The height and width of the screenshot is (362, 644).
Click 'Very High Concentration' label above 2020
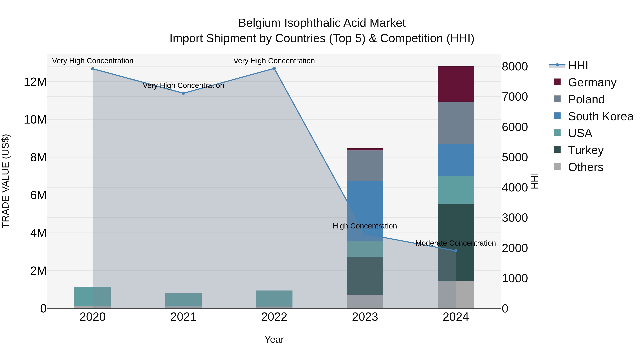click(93, 61)
